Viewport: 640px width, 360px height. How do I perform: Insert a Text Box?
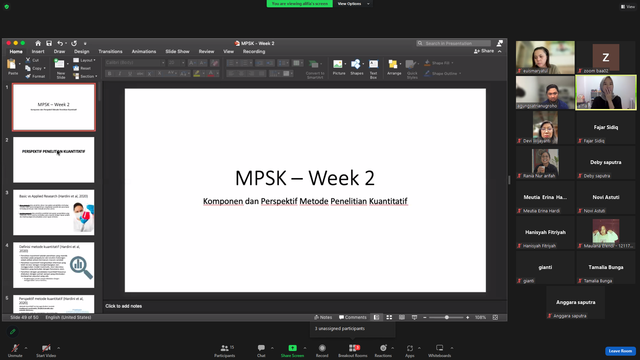[373, 69]
